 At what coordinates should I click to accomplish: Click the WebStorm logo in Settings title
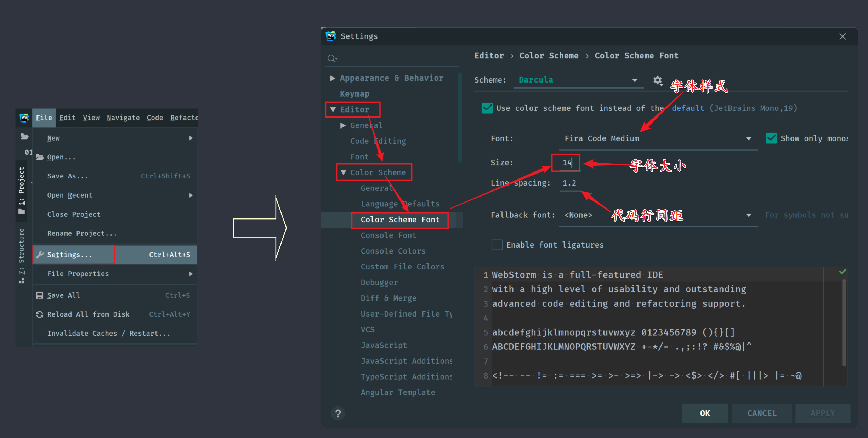[331, 36]
